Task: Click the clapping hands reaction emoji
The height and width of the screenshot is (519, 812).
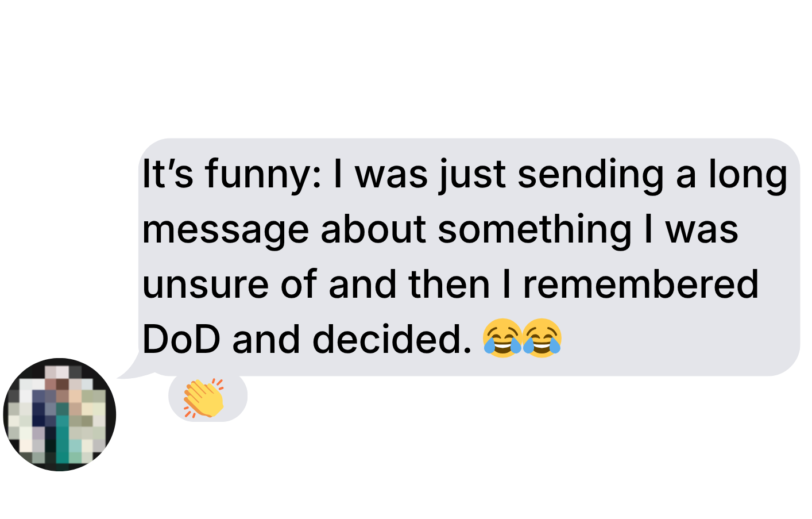Action: tap(204, 397)
